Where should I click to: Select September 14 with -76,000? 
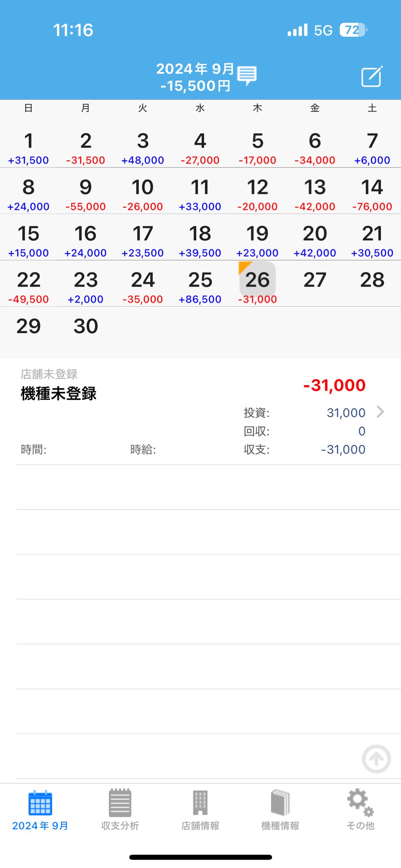point(372,194)
